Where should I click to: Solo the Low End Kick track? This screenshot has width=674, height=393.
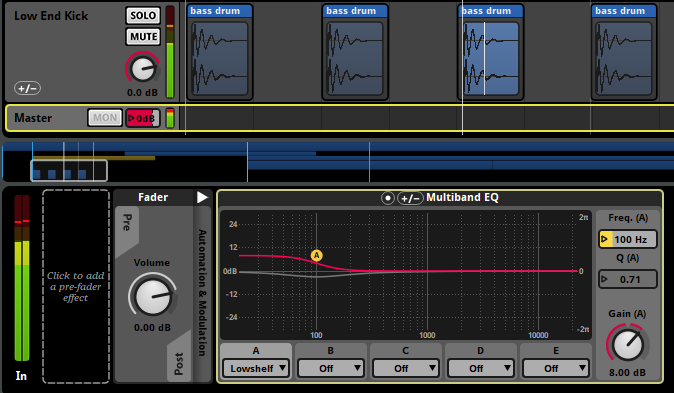tap(143, 15)
